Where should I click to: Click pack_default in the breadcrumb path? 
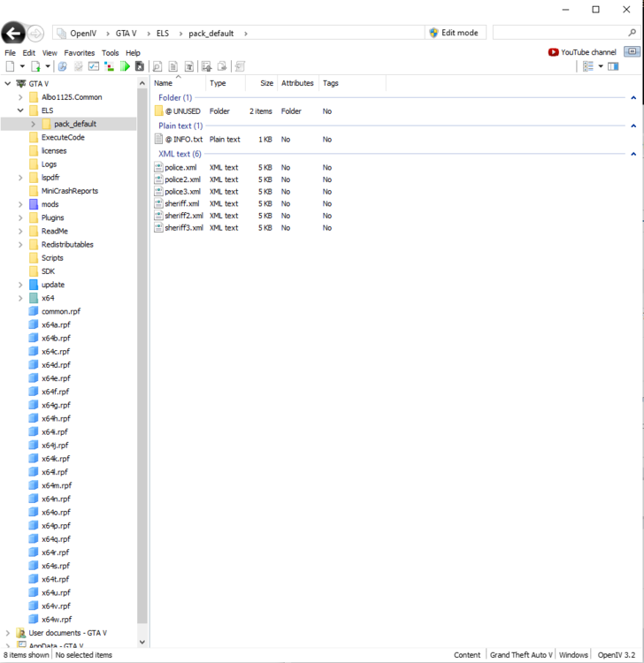pyautogui.click(x=211, y=34)
